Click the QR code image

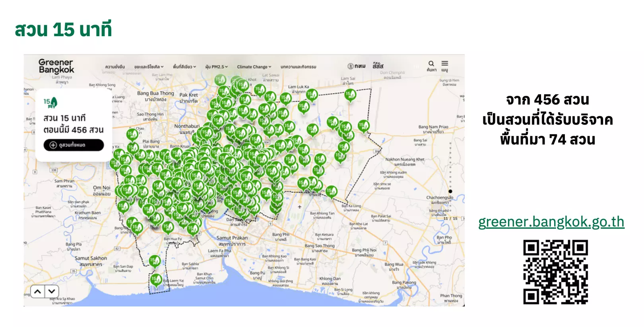coord(555,272)
